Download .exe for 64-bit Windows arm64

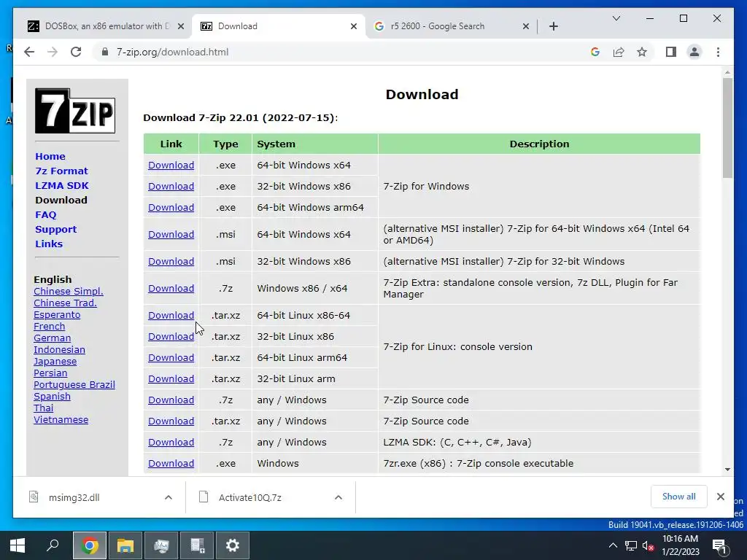click(x=171, y=208)
